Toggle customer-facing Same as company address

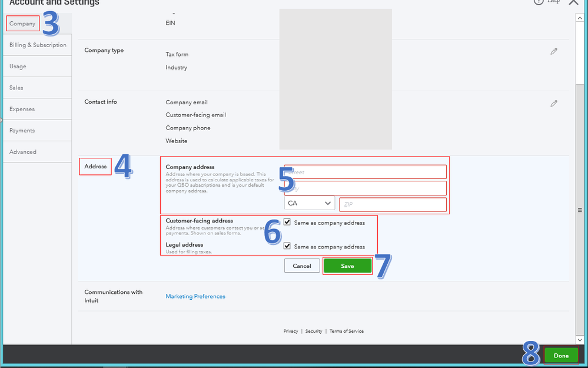287,222
